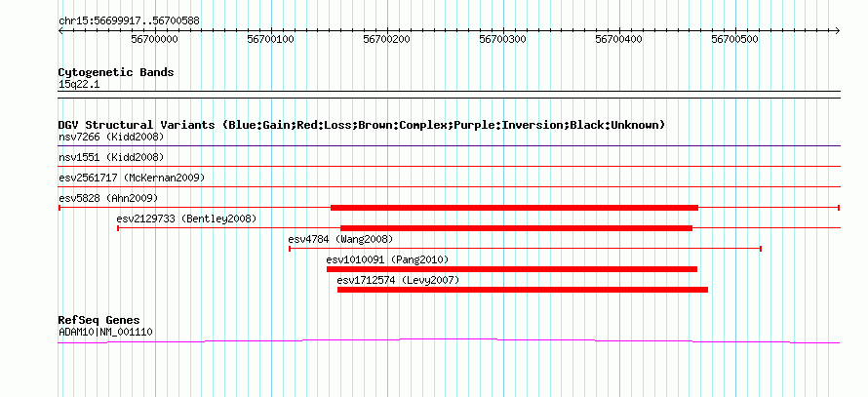Click the 15q22.1 band label

79,85
